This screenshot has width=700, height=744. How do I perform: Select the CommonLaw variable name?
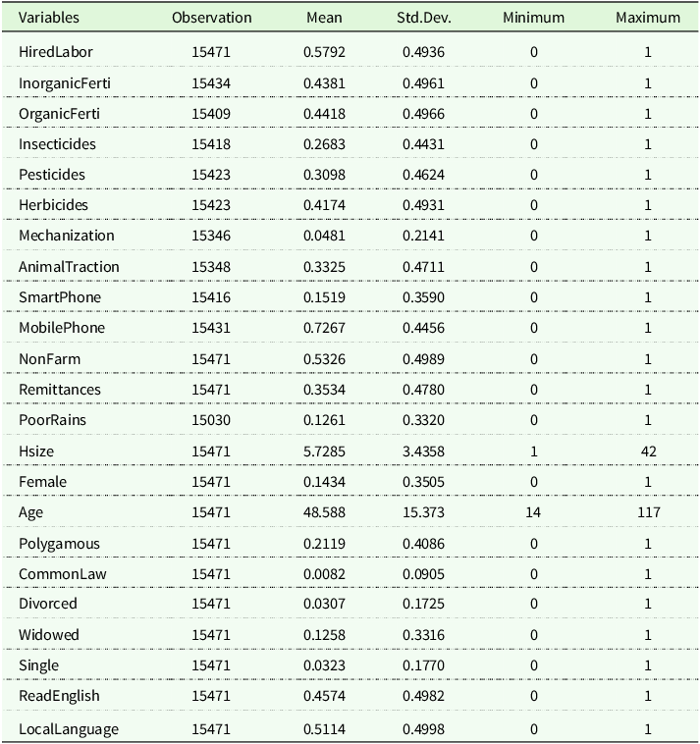(59, 573)
